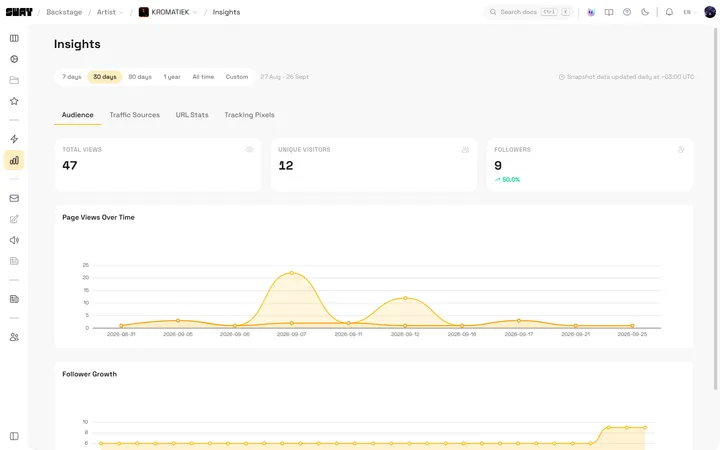Viewport: 720px width, 450px height.
Task: Click the SWAY logo
Action: coord(19,12)
